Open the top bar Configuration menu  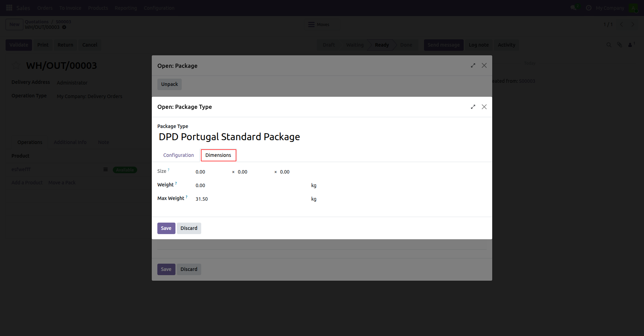159,8
